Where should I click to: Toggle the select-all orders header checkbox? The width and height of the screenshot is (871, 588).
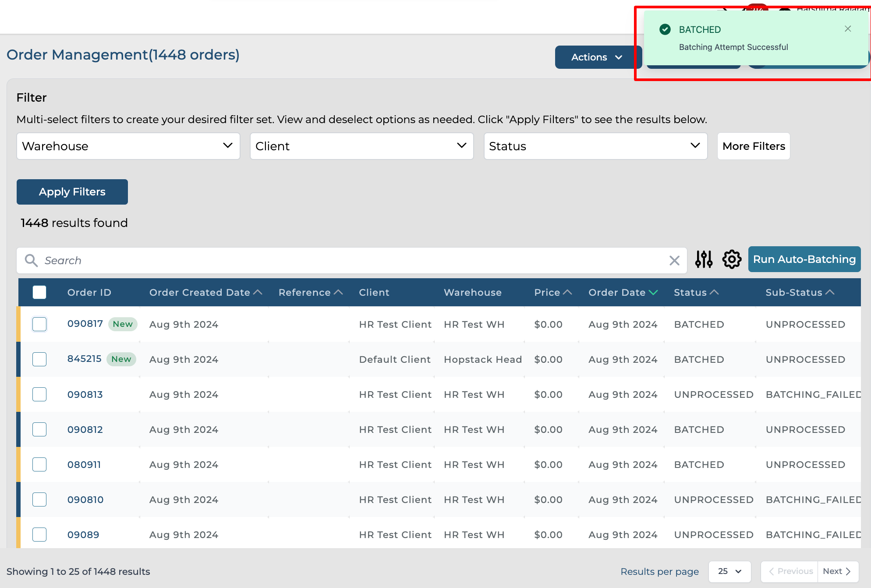(39, 292)
